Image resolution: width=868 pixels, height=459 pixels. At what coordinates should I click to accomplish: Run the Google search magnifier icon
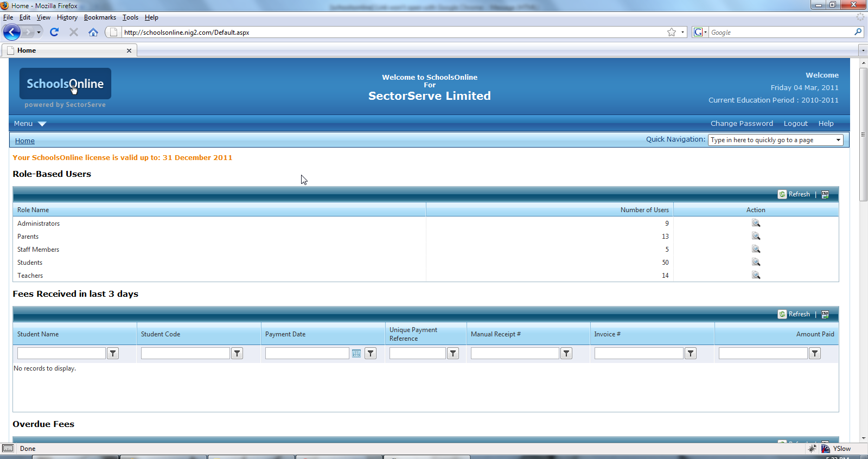(x=858, y=32)
